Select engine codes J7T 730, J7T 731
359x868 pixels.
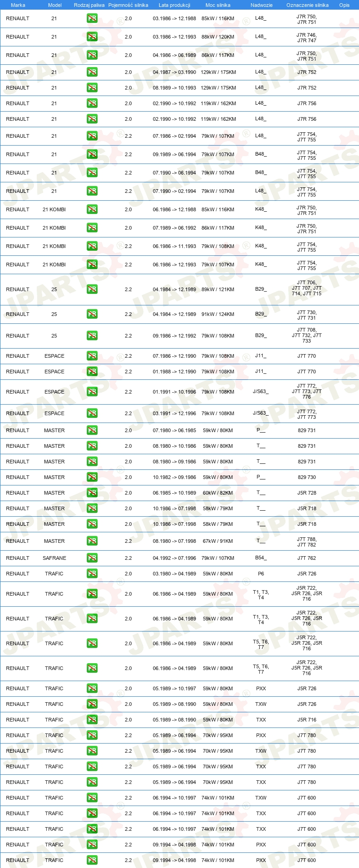307,315
